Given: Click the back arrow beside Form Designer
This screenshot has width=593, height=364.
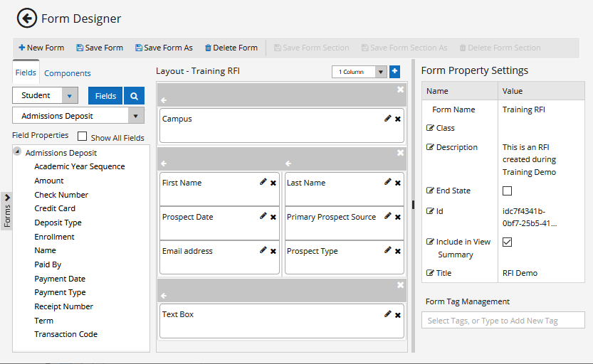Looking at the screenshot, I should click(26, 18).
